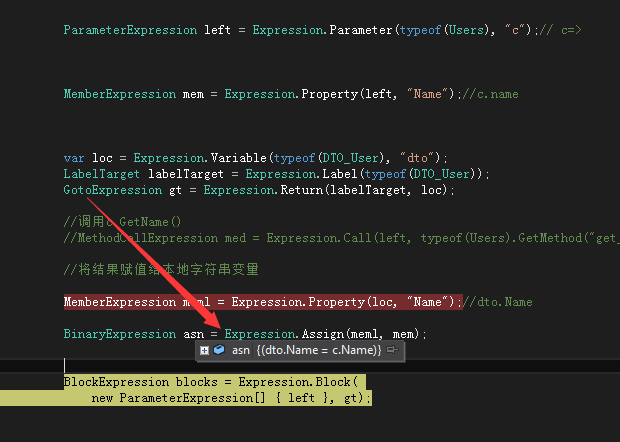Click ParameterExpression type on the left declaration line
620x442 pixels.
point(130,30)
